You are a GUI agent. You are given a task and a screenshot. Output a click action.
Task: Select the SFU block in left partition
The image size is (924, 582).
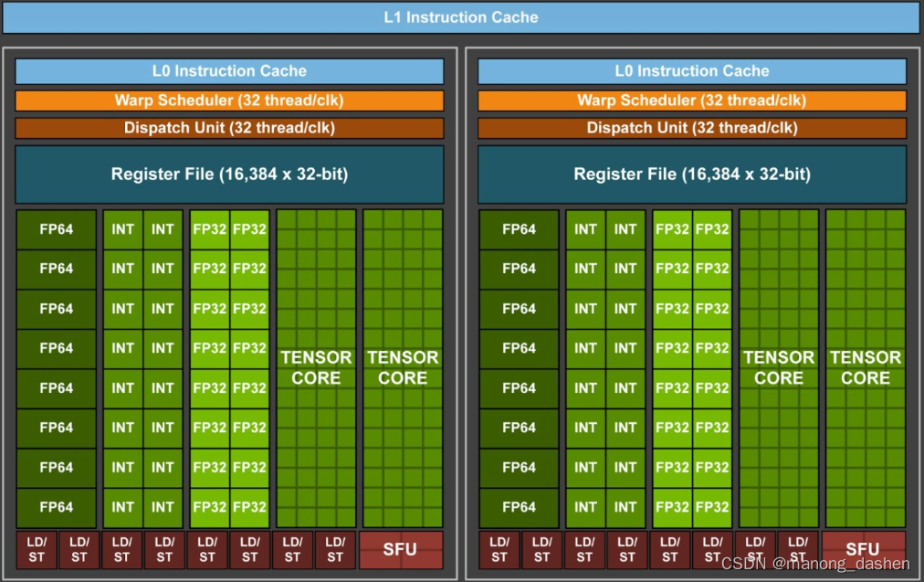401,550
